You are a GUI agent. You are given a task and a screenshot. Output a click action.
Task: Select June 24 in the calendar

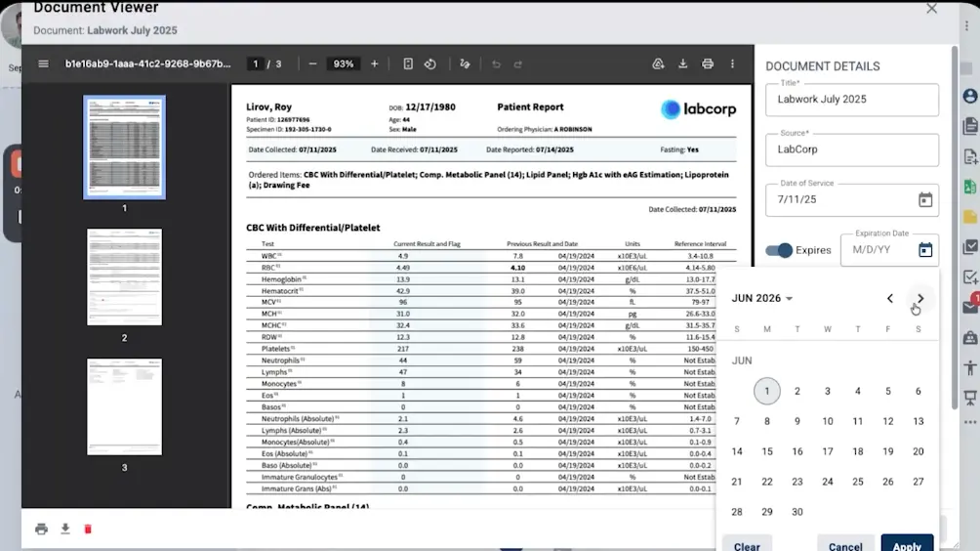click(x=828, y=482)
